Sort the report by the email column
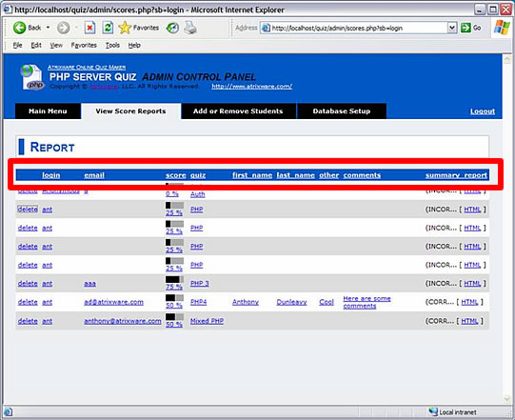This screenshot has width=515, height=420. [94, 175]
